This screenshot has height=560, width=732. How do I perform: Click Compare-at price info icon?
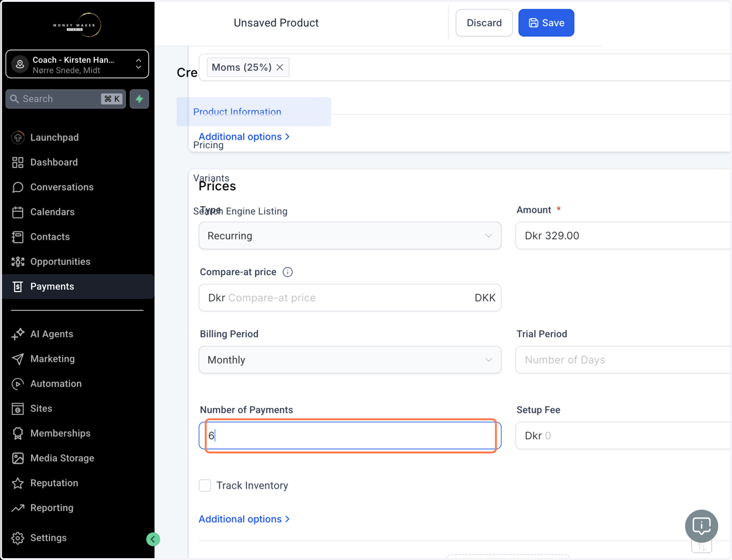click(288, 272)
